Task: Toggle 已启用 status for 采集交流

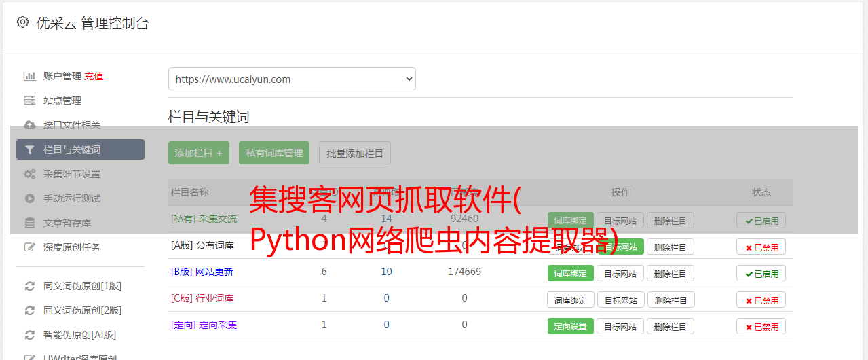Action: point(761,220)
